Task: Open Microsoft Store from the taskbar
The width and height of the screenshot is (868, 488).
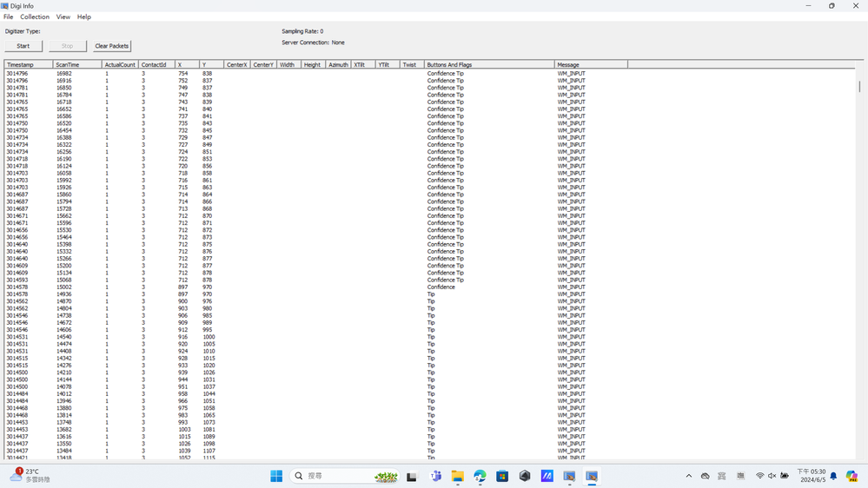Action: (502, 476)
